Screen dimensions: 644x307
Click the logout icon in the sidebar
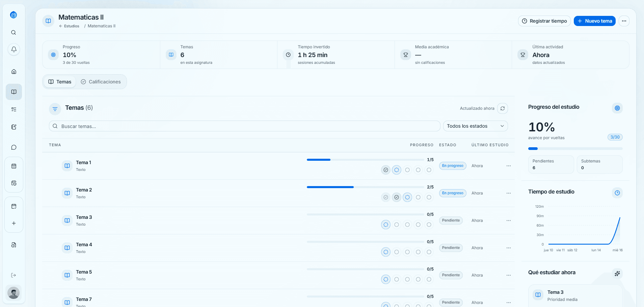[14, 275]
